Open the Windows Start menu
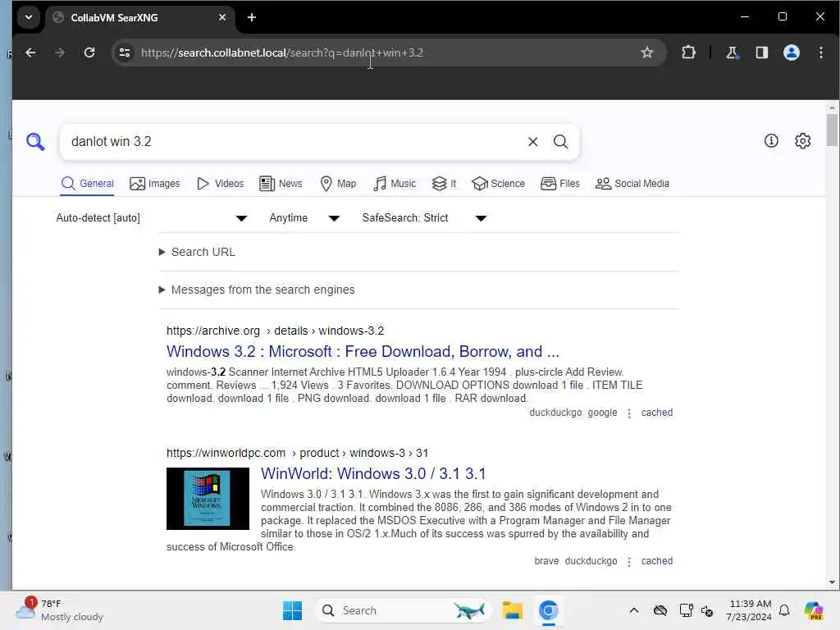840x630 pixels. click(292, 610)
